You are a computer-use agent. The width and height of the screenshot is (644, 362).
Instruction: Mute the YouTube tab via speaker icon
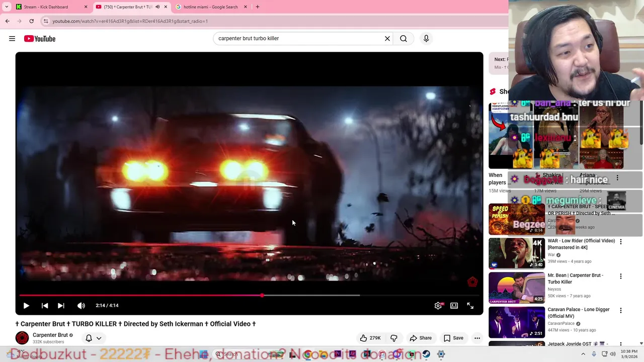pos(157,7)
